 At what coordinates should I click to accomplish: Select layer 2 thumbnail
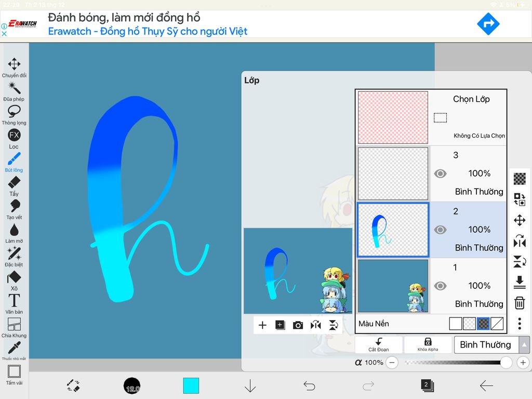393,230
